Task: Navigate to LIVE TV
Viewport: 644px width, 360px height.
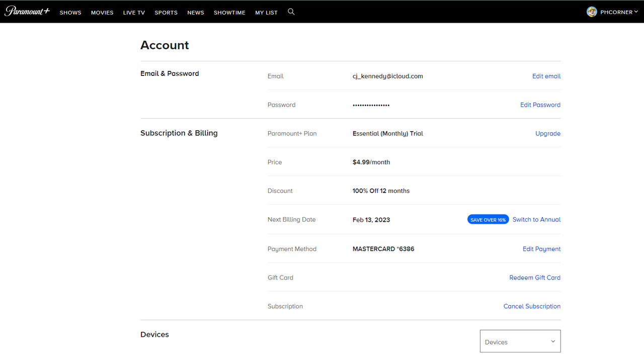Action: point(134,13)
